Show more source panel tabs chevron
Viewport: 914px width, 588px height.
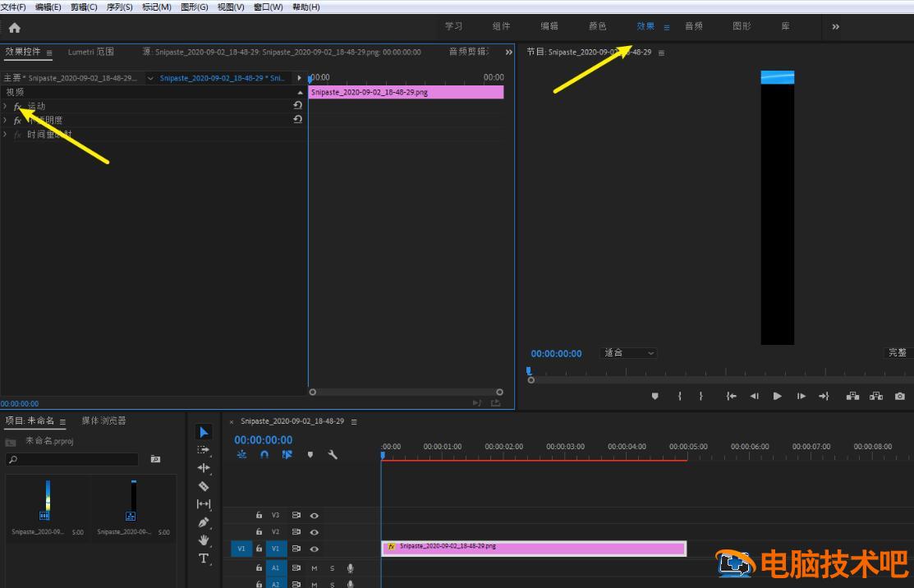[509, 52]
